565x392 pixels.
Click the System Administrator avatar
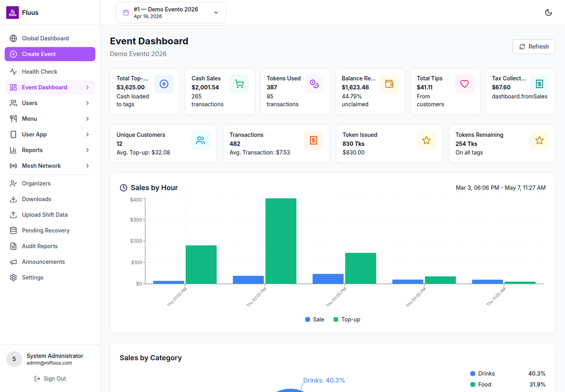tap(14, 359)
